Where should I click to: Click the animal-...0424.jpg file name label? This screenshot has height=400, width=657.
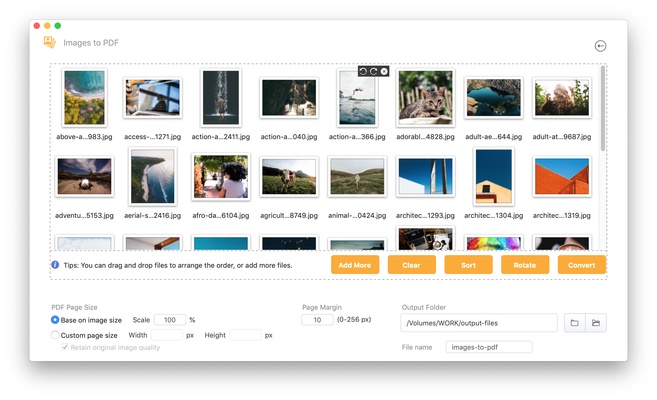tap(357, 215)
